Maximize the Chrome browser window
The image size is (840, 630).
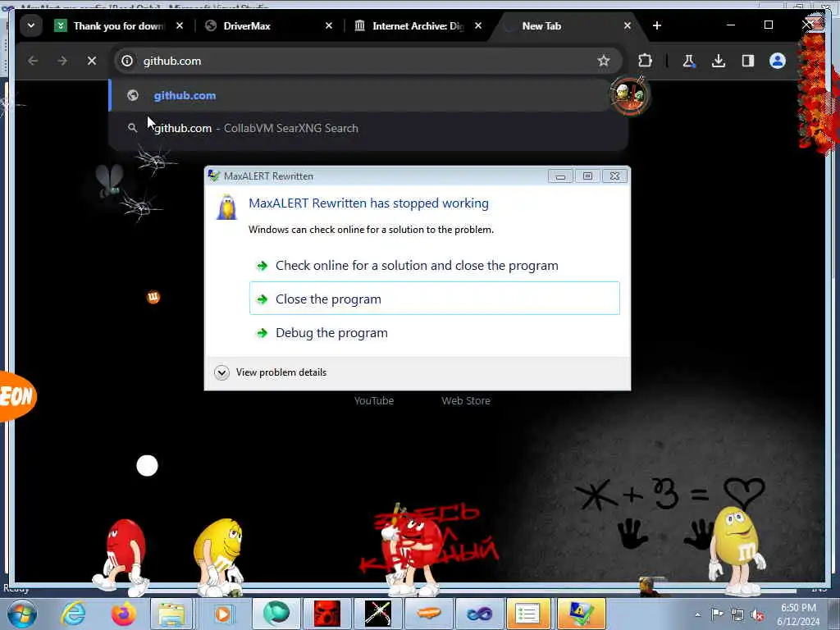[768, 25]
